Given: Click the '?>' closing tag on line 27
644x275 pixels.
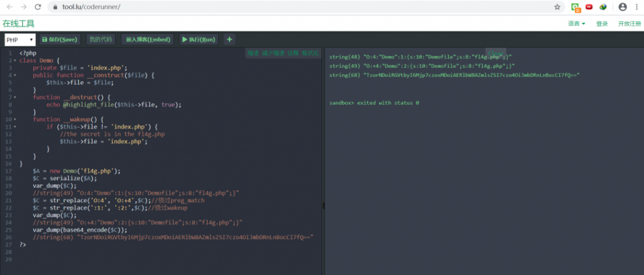Looking at the screenshot, I should tap(23, 244).
